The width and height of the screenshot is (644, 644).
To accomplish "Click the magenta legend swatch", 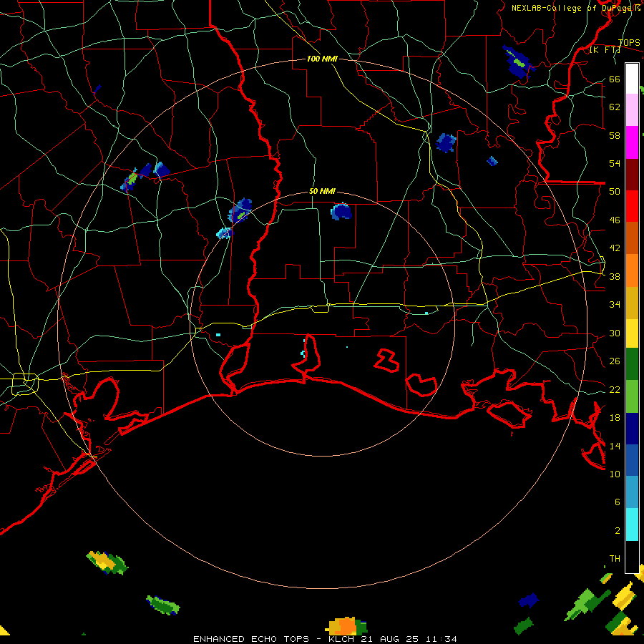I will (632, 142).
